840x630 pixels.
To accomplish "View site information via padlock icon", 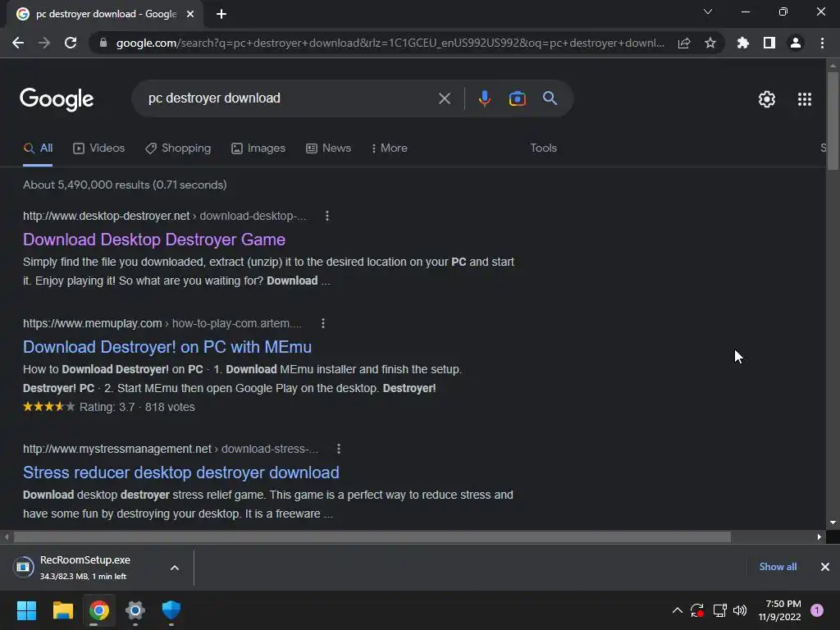I will [103, 43].
